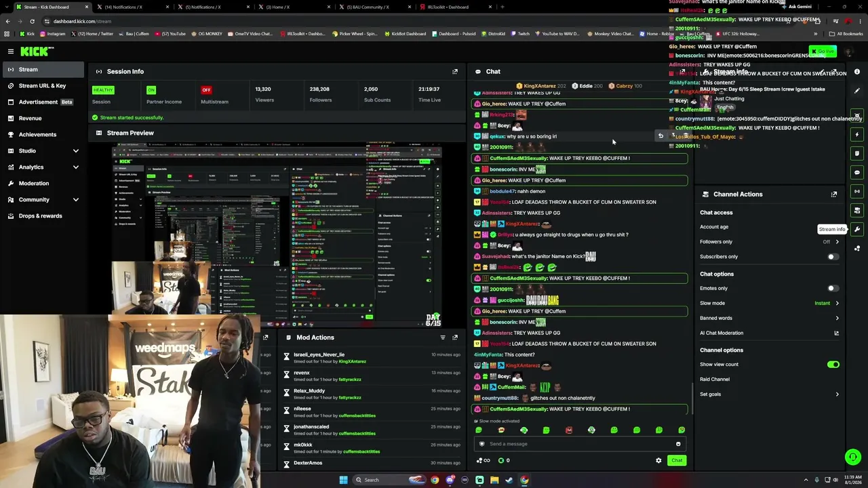Open the Set goals chevron
Screen dimensions: 868x488
pyautogui.click(x=837, y=394)
